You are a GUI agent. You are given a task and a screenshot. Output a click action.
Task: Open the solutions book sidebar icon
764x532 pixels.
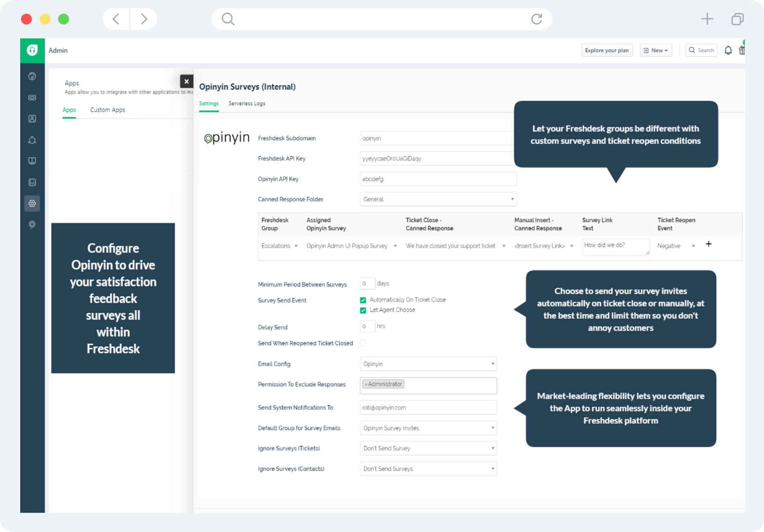(x=32, y=161)
